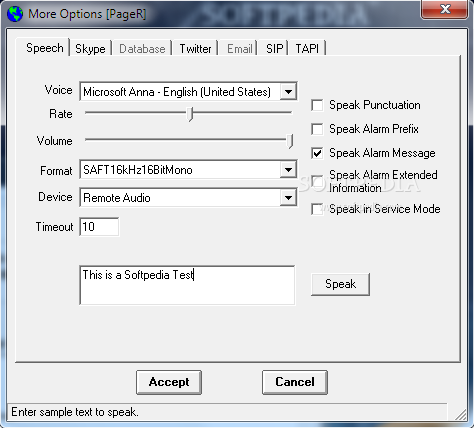Expand the Format dropdown arrow
The height and width of the screenshot is (428, 474).
point(288,170)
